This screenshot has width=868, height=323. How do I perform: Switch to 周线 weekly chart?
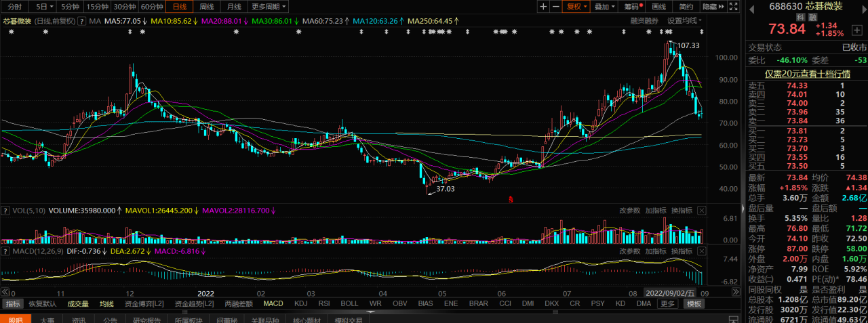[207, 7]
